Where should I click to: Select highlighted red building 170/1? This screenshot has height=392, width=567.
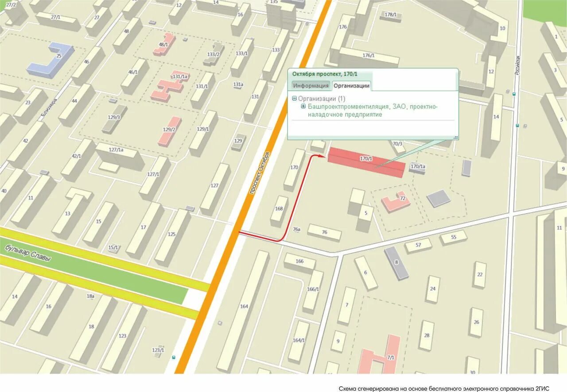pyautogui.click(x=366, y=162)
